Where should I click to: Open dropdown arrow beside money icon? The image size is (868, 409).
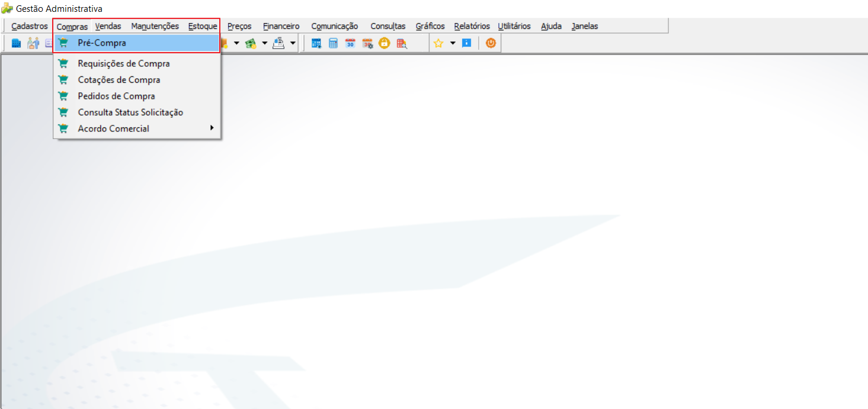265,43
